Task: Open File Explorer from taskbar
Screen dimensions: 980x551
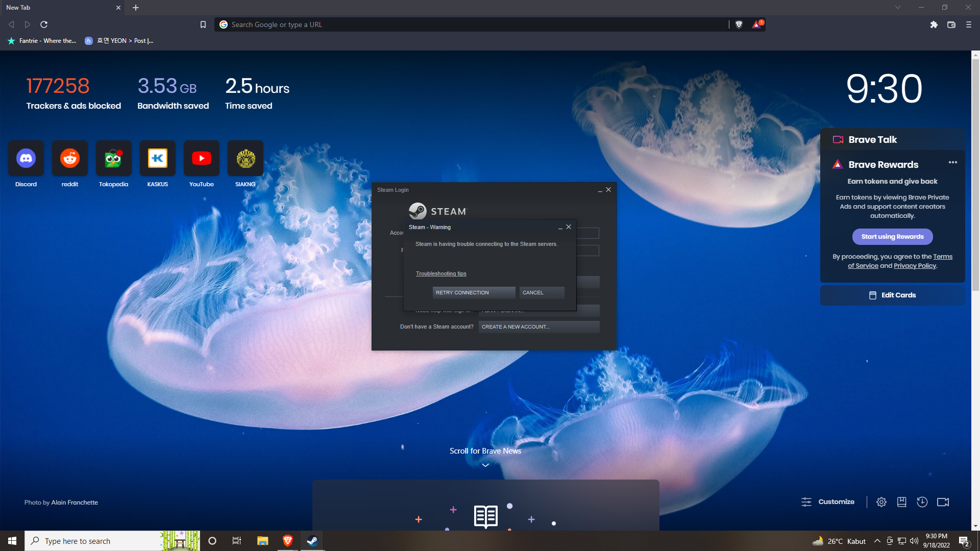Action: click(263, 541)
